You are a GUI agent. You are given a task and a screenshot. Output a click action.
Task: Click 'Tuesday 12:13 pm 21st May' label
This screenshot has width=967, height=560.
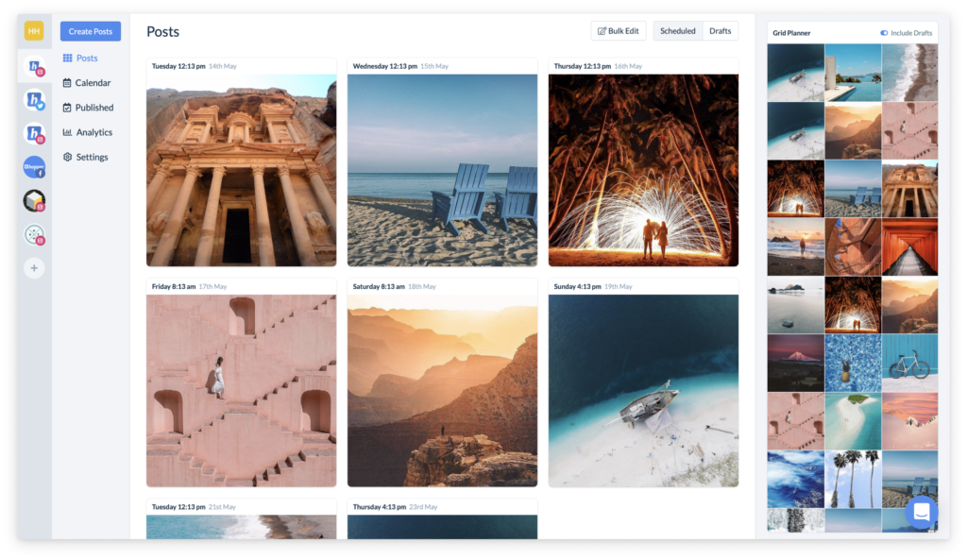click(x=194, y=507)
